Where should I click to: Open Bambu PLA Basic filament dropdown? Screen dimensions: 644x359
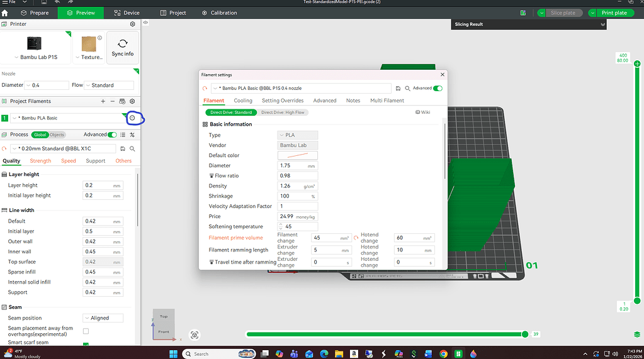68,118
